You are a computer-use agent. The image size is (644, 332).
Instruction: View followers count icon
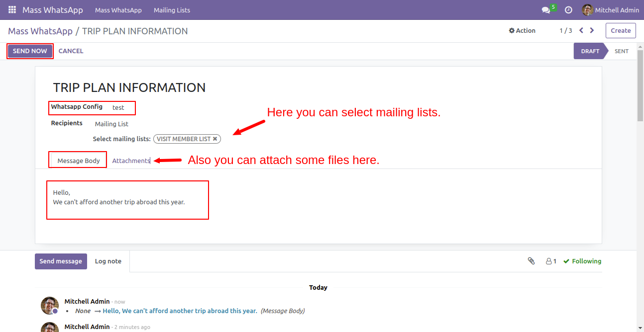coord(551,261)
